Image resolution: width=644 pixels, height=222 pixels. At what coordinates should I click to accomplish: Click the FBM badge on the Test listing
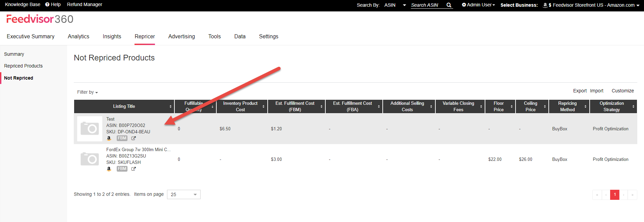[x=122, y=138]
